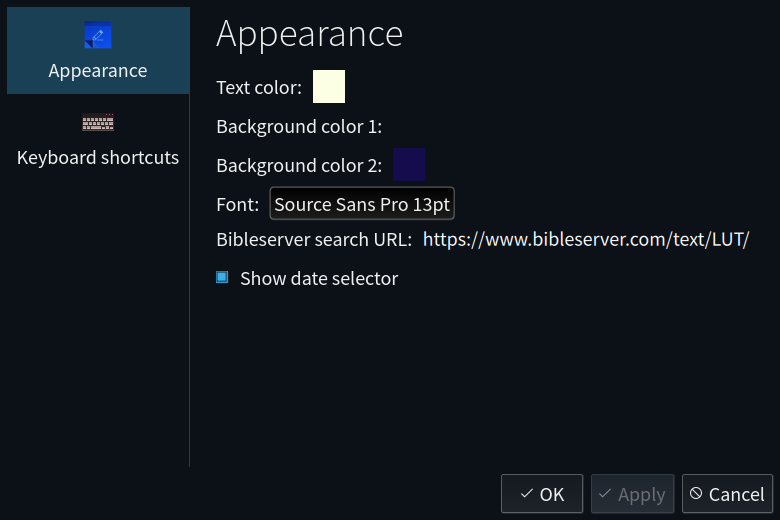Click the checkmark icon on Apply button

click(x=605, y=494)
